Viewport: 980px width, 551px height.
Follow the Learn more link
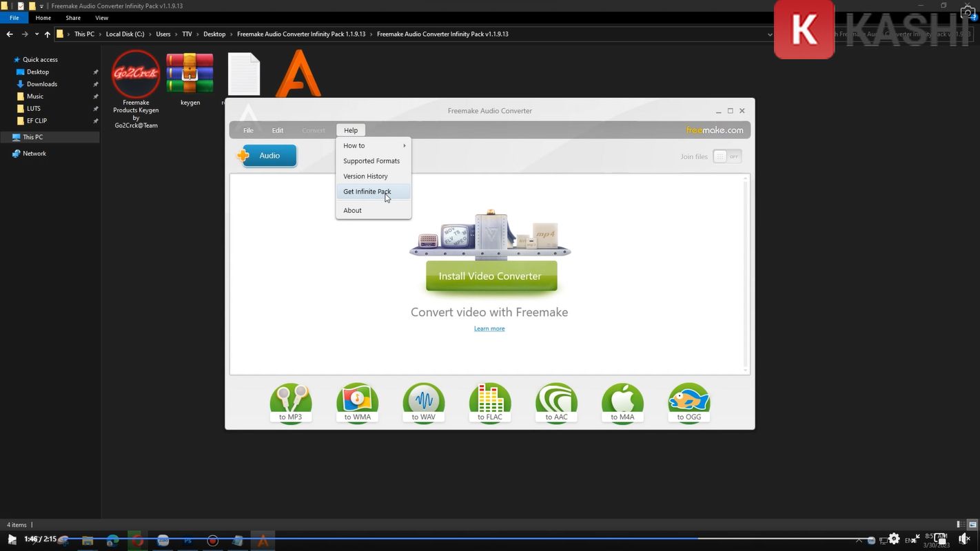489,329
